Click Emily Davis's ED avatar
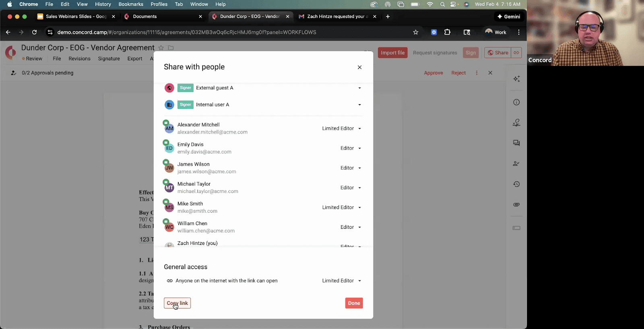The height and width of the screenshot is (329, 644). (169, 148)
